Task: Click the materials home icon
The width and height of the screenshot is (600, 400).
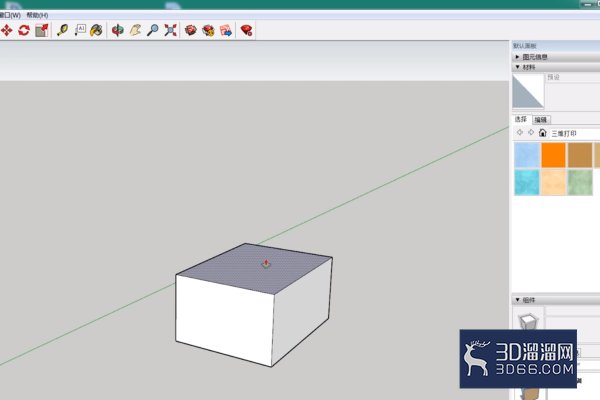Action: coord(543,133)
